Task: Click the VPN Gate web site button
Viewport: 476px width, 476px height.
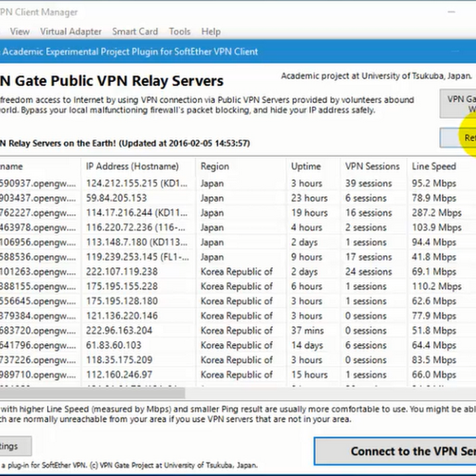Action: point(458,104)
